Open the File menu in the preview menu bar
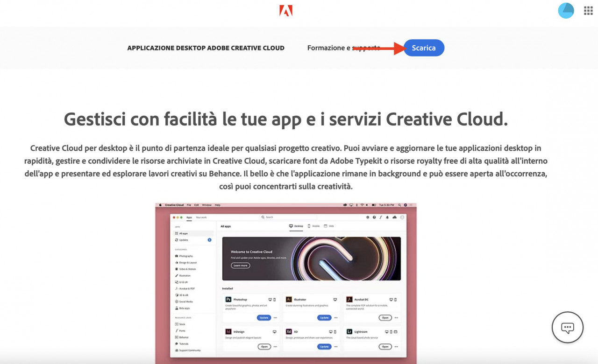The image size is (598, 364). pyautogui.click(x=189, y=205)
